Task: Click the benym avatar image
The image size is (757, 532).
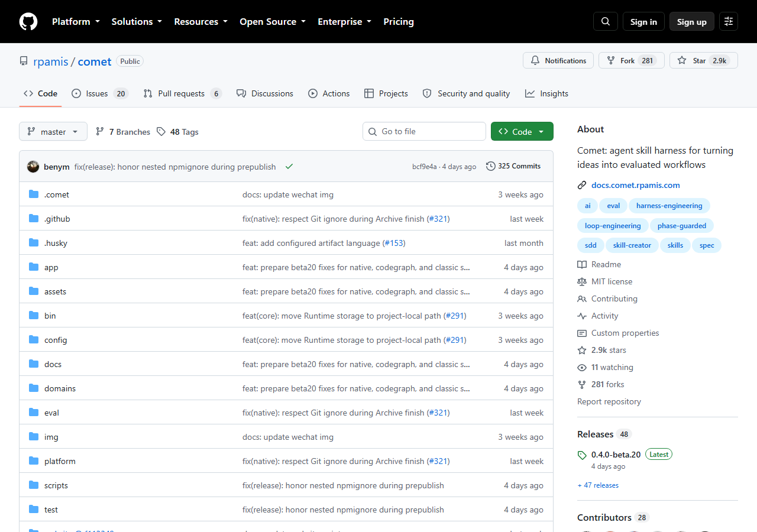Action: point(33,167)
